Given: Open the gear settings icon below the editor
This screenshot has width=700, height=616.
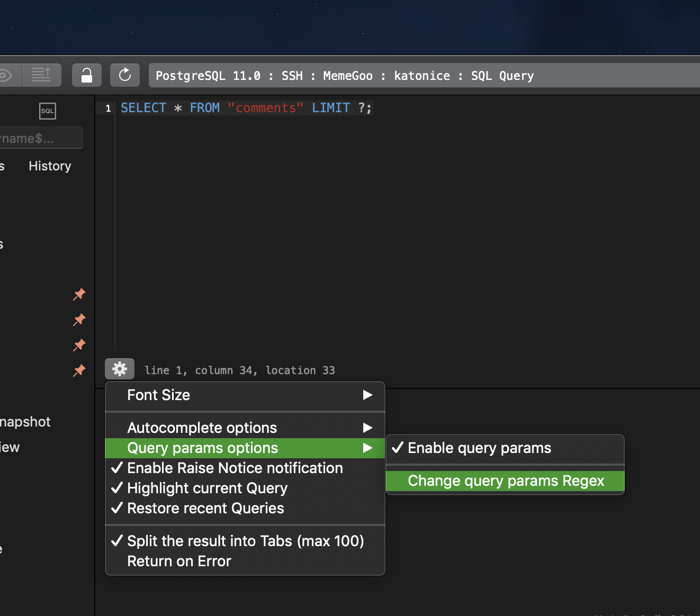Looking at the screenshot, I should click(x=119, y=369).
